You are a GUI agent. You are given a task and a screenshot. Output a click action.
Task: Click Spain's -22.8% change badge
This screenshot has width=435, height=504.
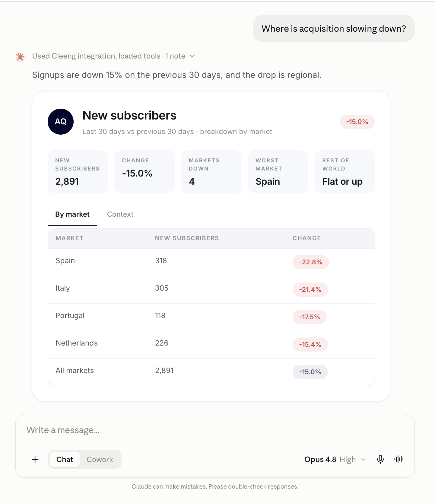[x=311, y=262]
